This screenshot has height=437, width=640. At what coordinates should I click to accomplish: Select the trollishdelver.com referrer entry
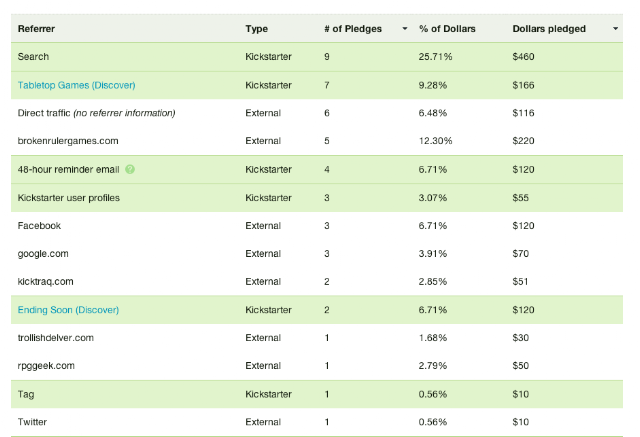point(56,338)
